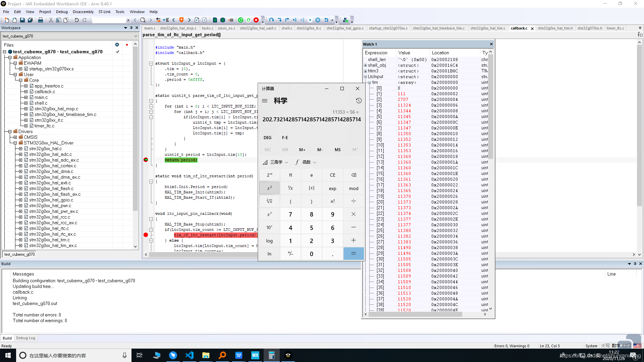This screenshot has width=644, height=362.
Task: Click the Restart Debugger green icon
Action: [x=249, y=20]
